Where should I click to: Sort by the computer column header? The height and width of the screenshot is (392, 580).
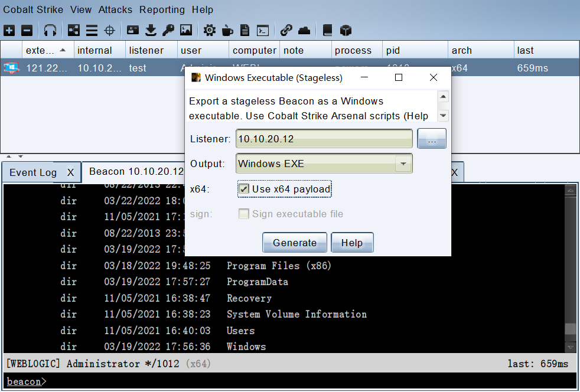pyautogui.click(x=255, y=50)
